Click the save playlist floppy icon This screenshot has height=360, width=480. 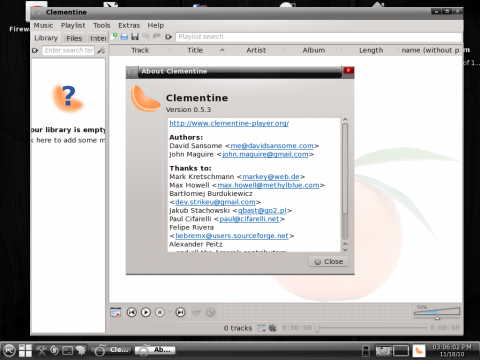click(x=135, y=37)
